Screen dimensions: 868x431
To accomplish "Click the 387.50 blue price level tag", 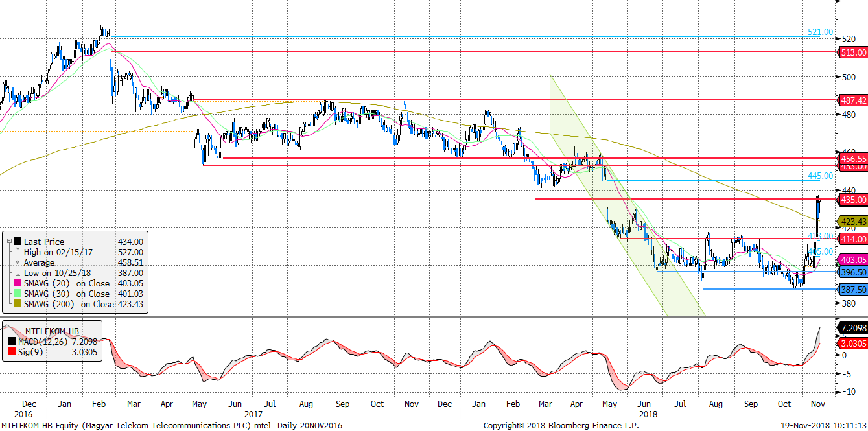I will 852,289.
